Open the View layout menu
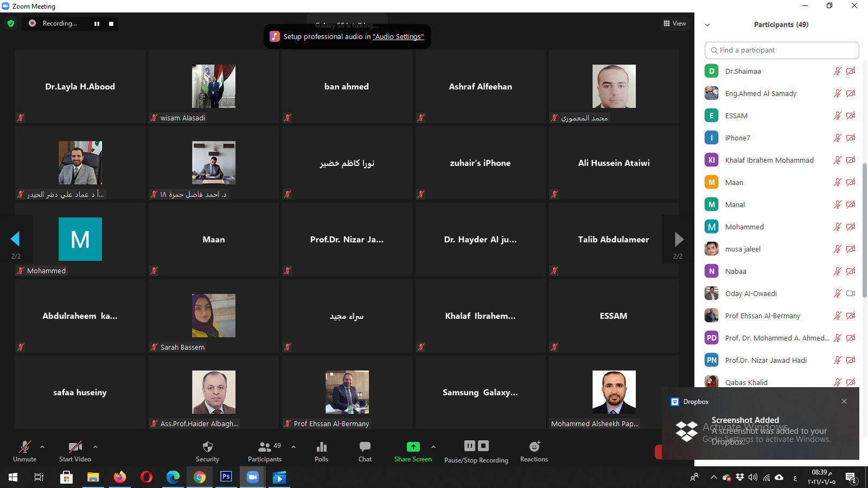The height and width of the screenshot is (488, 868). tap(674, 23)
